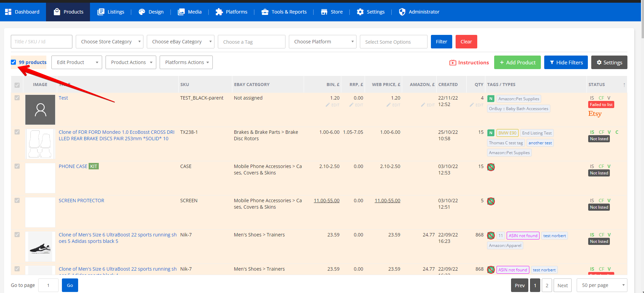This screenshot has height=293, width=644.
Task: Click the RRP edit pencil in the Test row
Action: 351,105
